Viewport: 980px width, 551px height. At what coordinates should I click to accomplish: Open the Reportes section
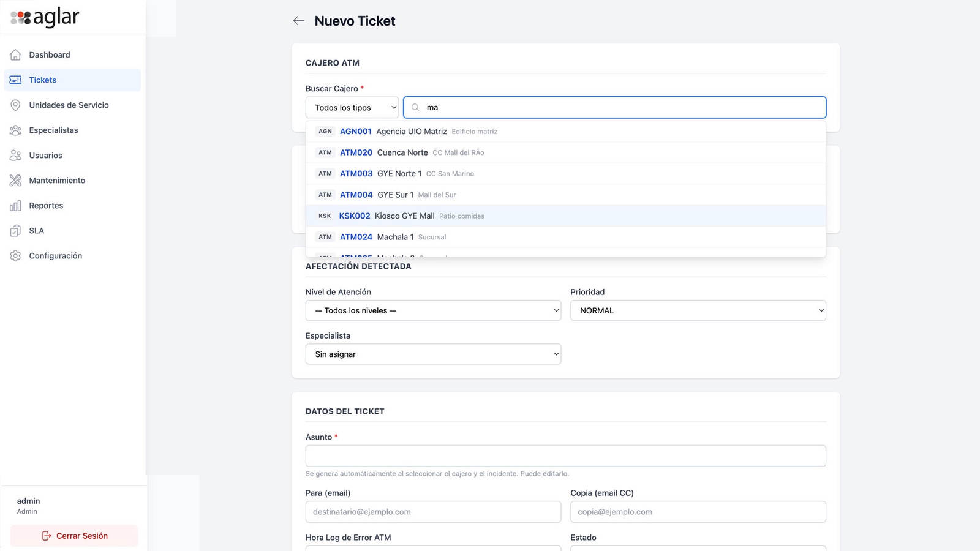tap(72, 206)
